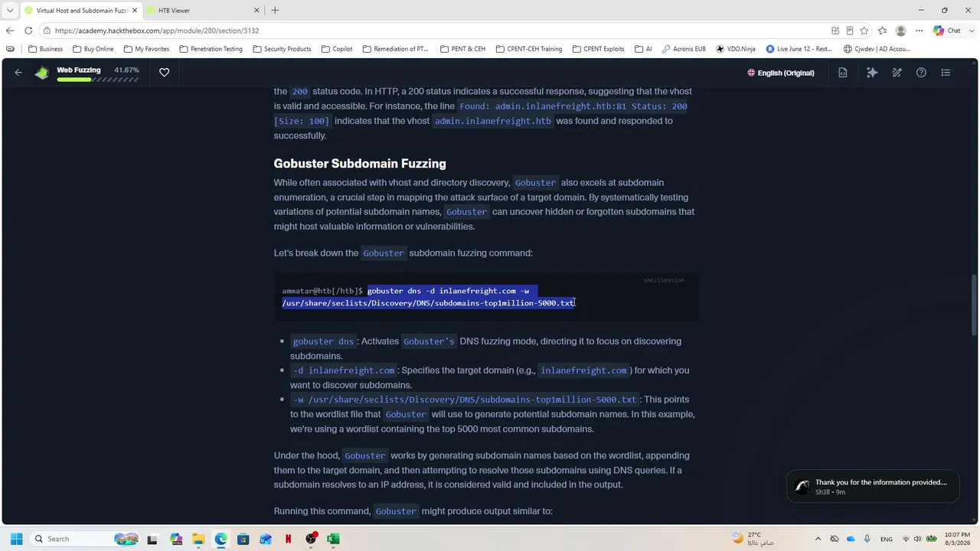
Task: Favorite the module with the heart icon
Action: tap(164, 73)
